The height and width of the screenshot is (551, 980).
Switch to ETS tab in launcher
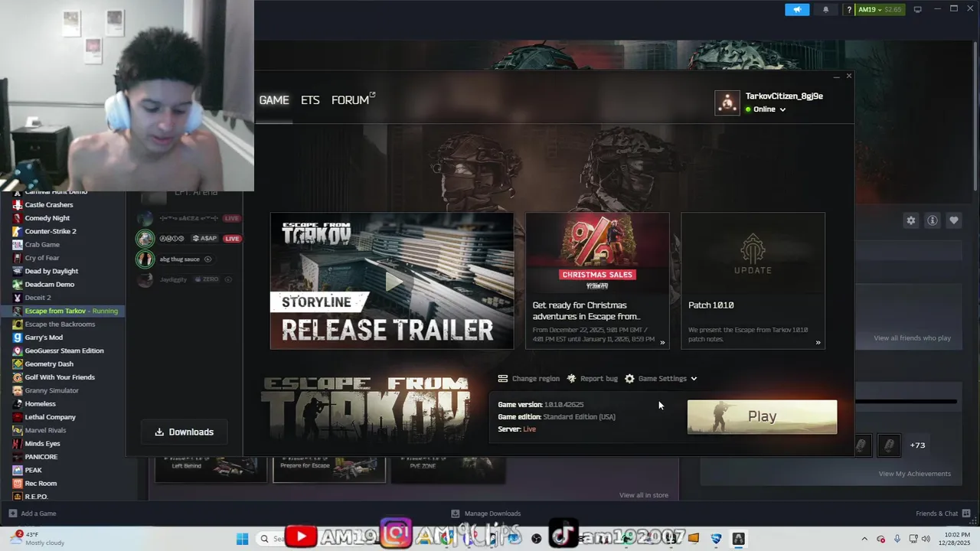310,100
